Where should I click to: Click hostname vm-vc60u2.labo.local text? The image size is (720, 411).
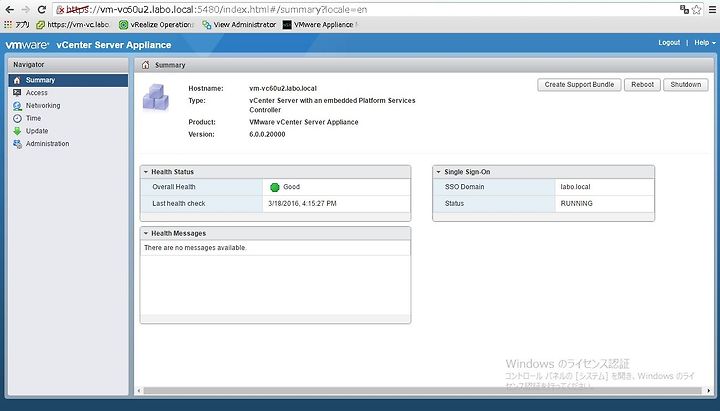click(x=283, y=88)
